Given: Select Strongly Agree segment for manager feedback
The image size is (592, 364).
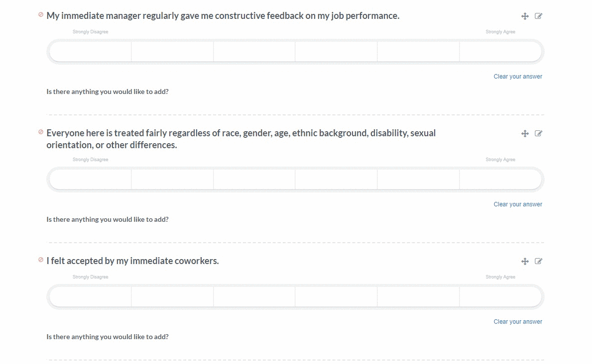Looking at the screenshot, I should pyautogui.click(x=500, y=52).
